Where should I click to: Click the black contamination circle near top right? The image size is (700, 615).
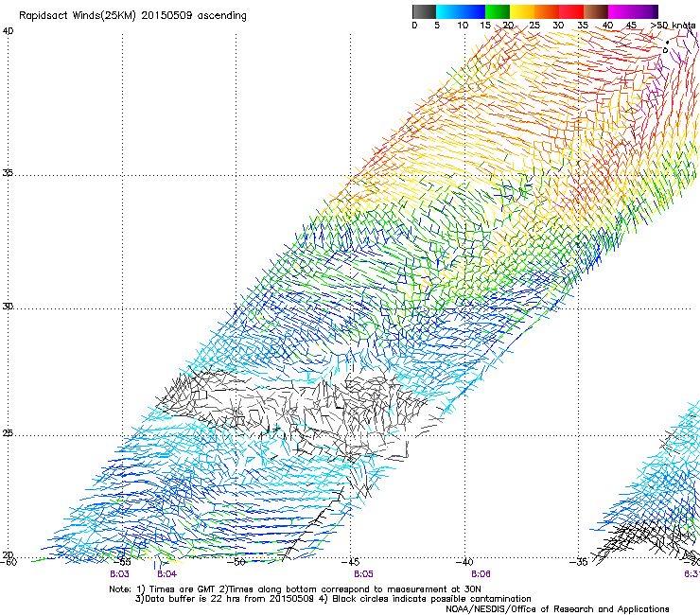[665, 50]
